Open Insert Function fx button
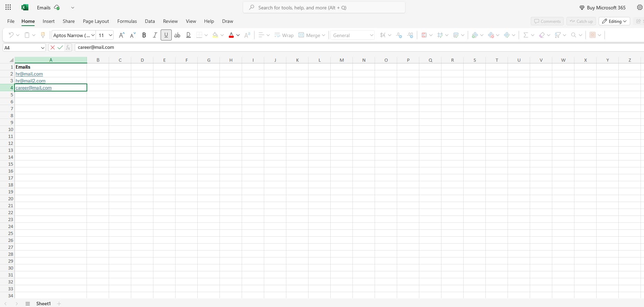 pyautogui.click(x=68, y=47)
